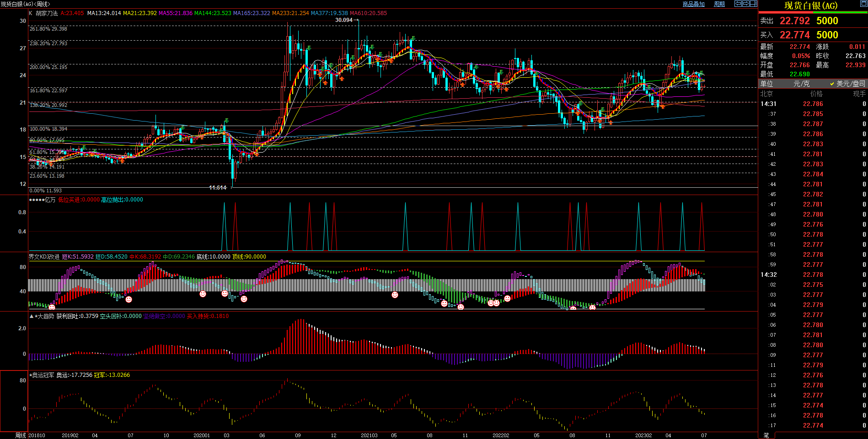
Task: Click the 奥运冠军 indicator title
Action: click(43, 375)
